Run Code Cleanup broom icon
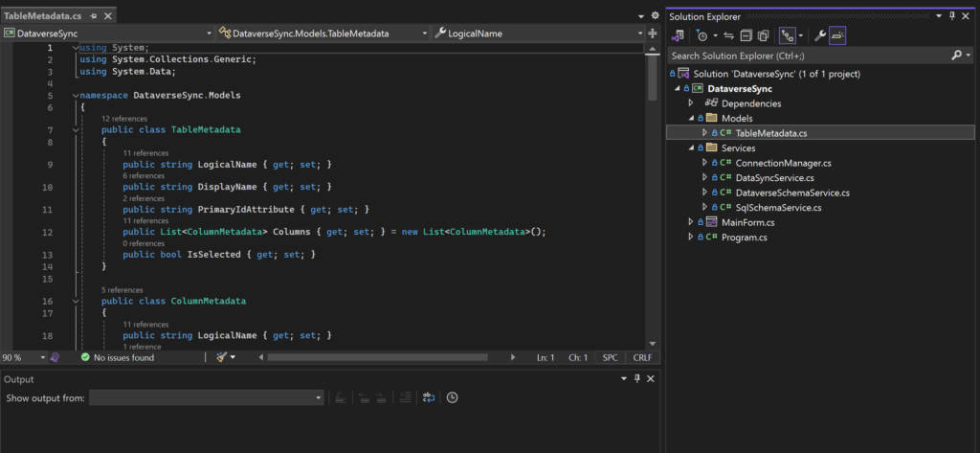The image size is (980, 453). (x=221, y=357)
